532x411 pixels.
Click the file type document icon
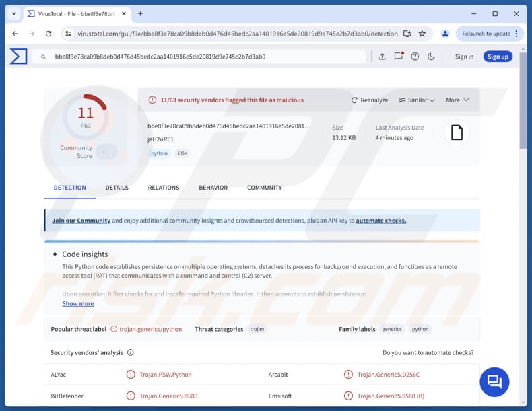[x=457, y=132]
